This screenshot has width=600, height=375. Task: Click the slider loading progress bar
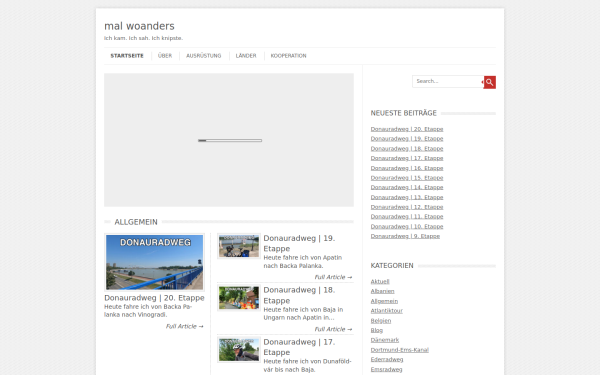coord(230,140)
